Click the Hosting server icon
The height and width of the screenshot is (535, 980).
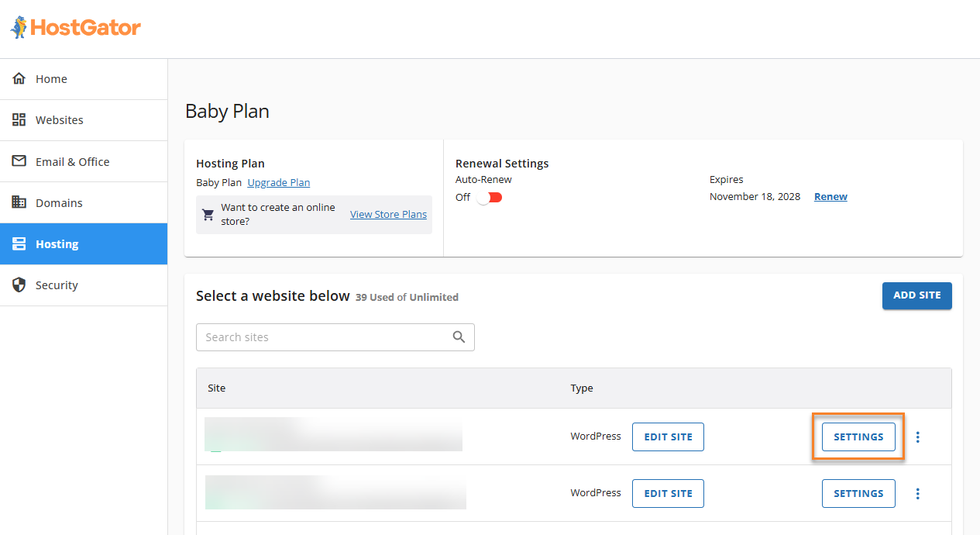19,243
